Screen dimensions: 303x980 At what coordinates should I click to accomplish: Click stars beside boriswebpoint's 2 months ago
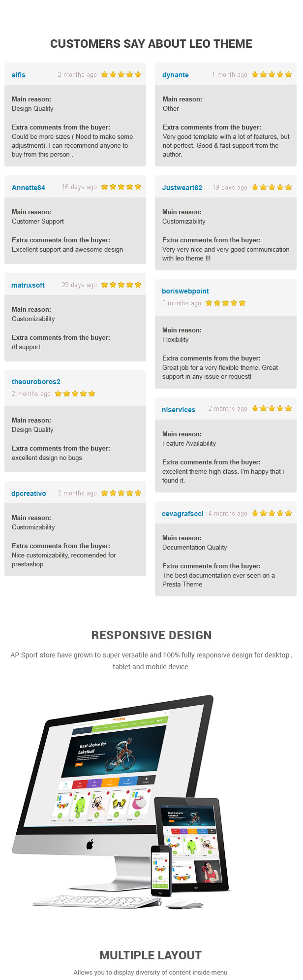pos(225,303)
